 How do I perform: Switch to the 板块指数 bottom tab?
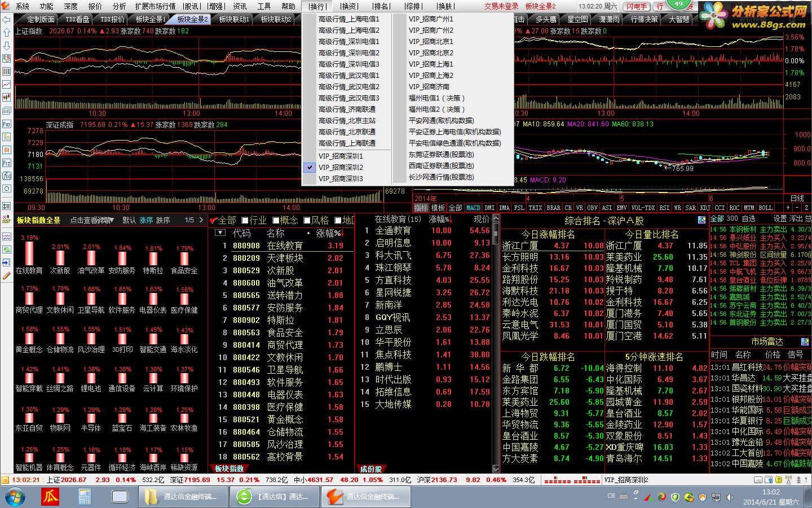(229, 468)
